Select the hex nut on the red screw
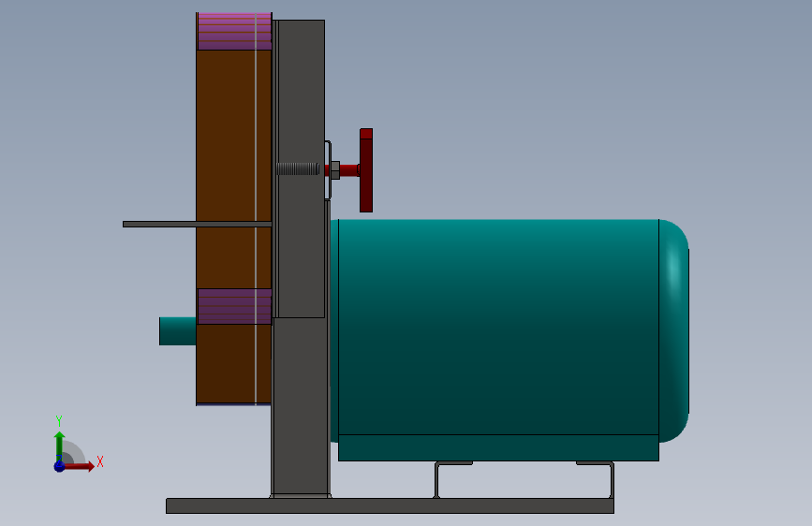 tap(335, 170)
